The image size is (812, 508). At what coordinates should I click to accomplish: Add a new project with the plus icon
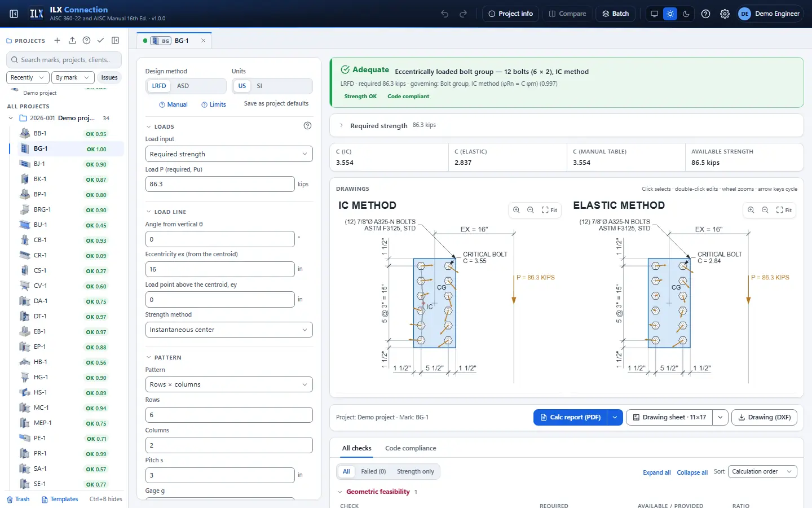[x=57, y=41]
